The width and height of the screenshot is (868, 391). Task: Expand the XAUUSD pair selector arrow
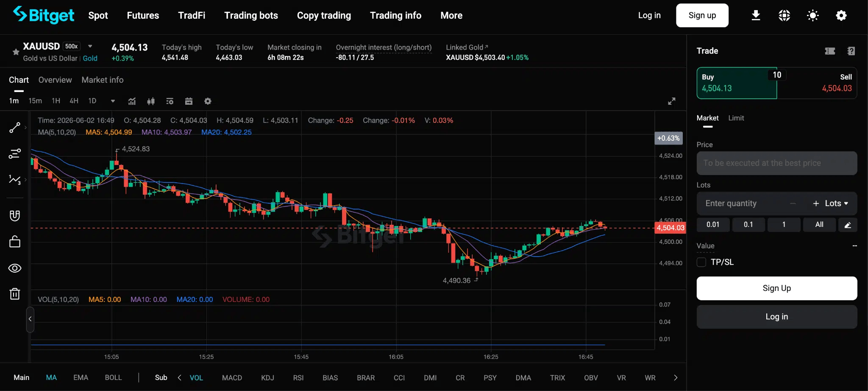(x=90, y=46)
